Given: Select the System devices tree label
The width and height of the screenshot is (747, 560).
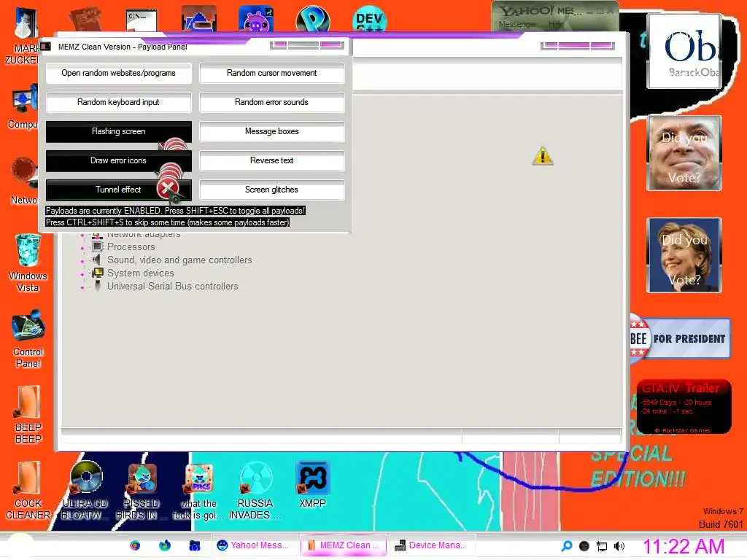Looking at the screenshot, I should click(x=141, y=273).
